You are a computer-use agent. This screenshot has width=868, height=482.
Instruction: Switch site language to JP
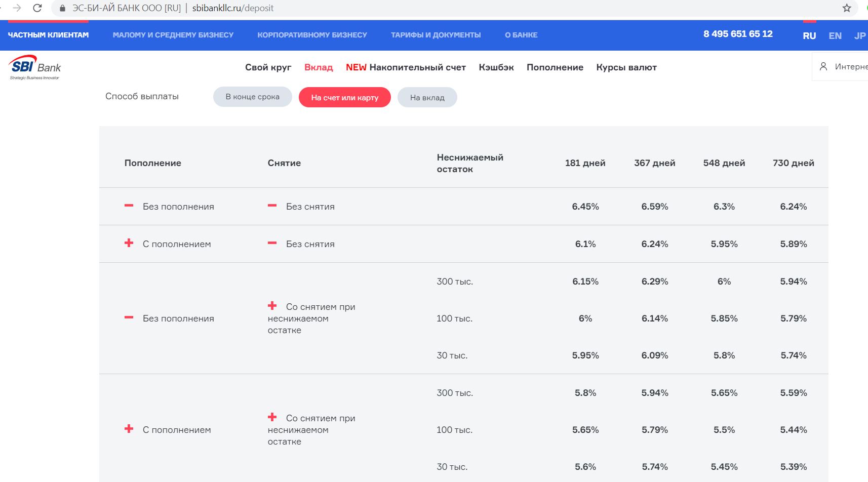860,36
